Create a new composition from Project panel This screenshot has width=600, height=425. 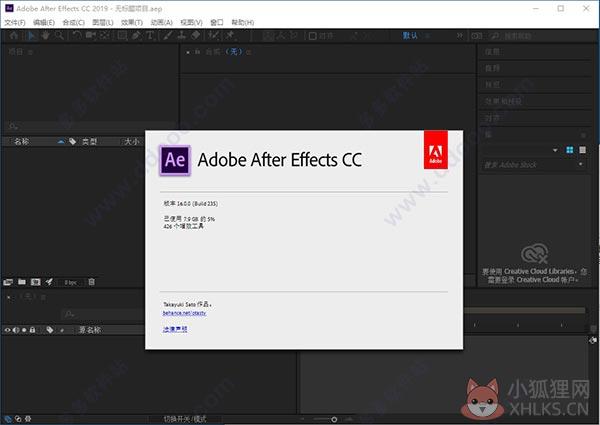click(x=36, y=282)
